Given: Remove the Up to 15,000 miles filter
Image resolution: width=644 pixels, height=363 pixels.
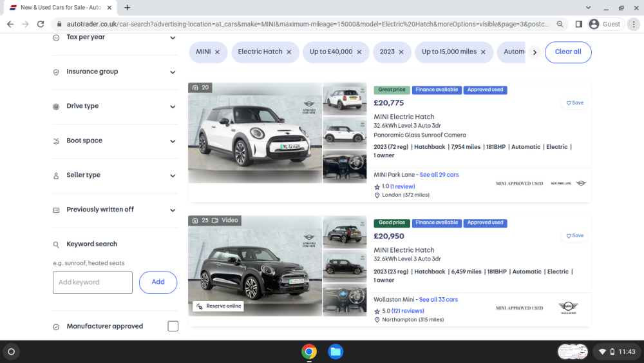Looking at the screenshot, I should tap(484, 52).
